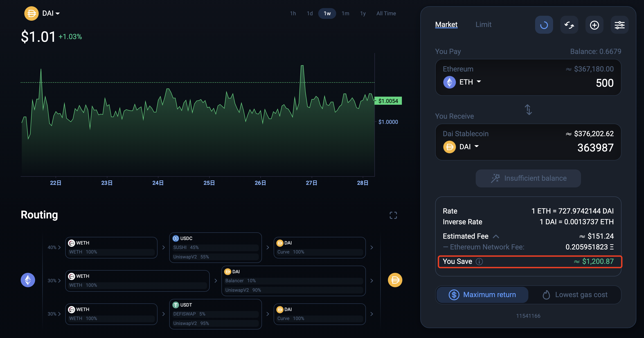The image size is (644, 338).
Task: Click the UniswapV2 95% pool row
Action: pos(215,323)
